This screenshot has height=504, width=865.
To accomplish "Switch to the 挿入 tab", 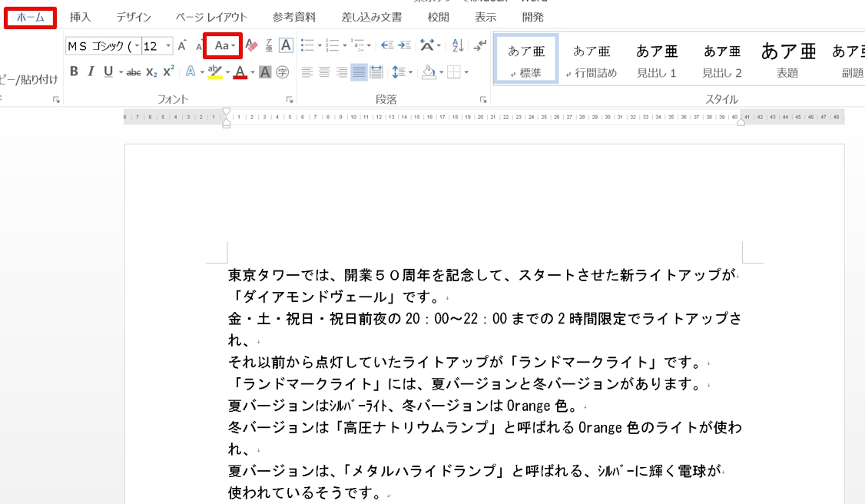I will (80, 17).
